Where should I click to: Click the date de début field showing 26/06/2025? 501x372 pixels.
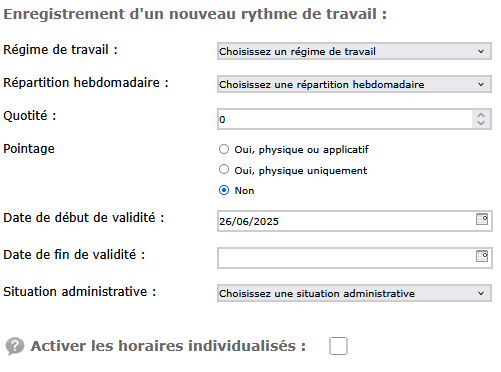click(346, 221)
